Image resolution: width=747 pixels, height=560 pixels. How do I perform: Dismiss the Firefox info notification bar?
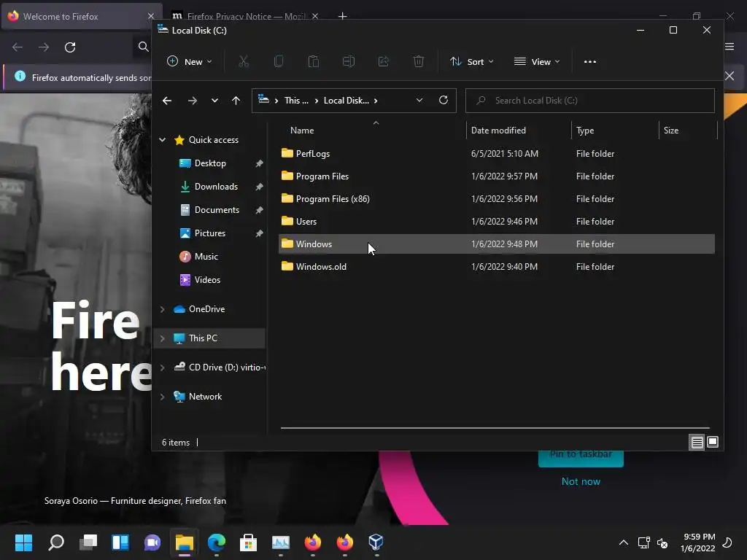pos(729,76)
